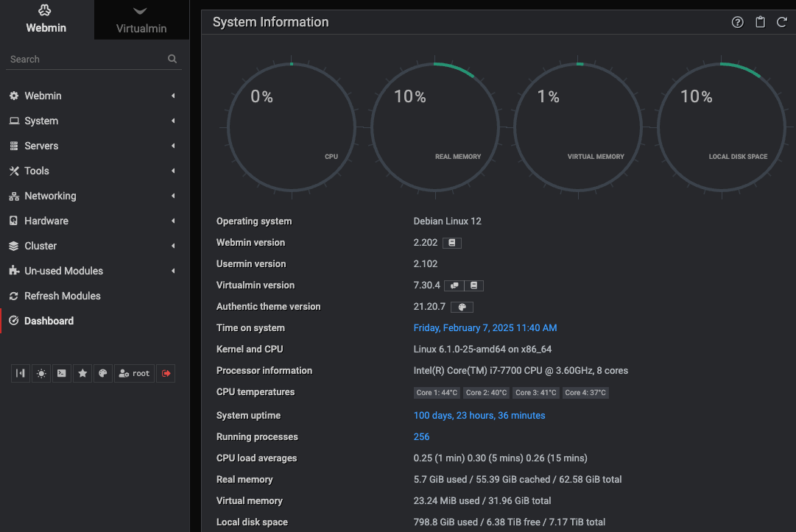Toggle night mode with the sun icon
Viewport: 796px width, 532px height.
pyautogui.click(x=40, y=373)
